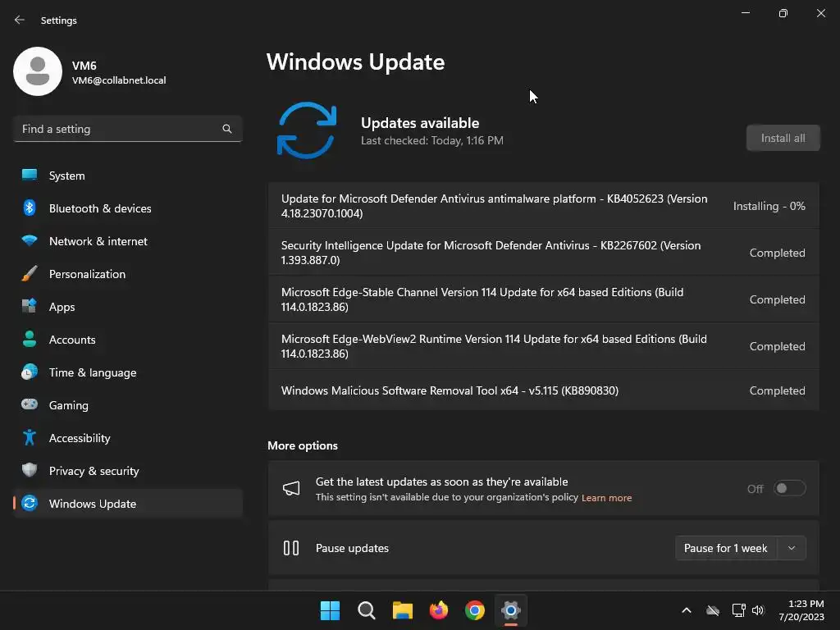This screenshot has height=630, width=840.
Task: Click the Gaming controller icon
Action: point(30,404)
